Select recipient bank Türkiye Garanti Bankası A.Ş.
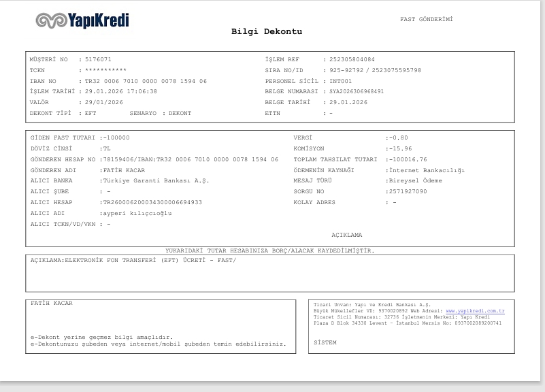Screen dimensions: 545x392 pos(156,181)
